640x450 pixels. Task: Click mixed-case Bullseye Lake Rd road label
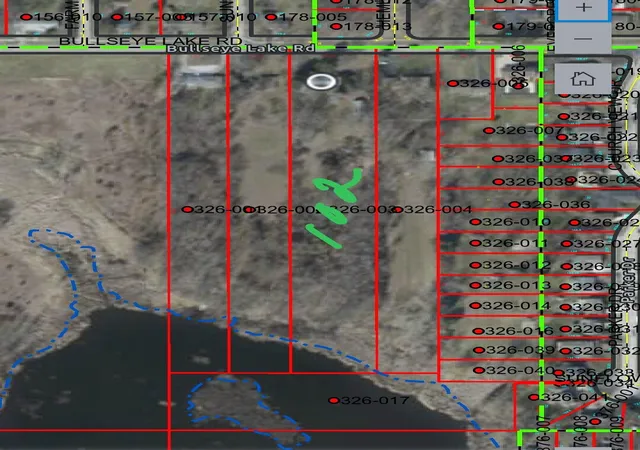241,49
